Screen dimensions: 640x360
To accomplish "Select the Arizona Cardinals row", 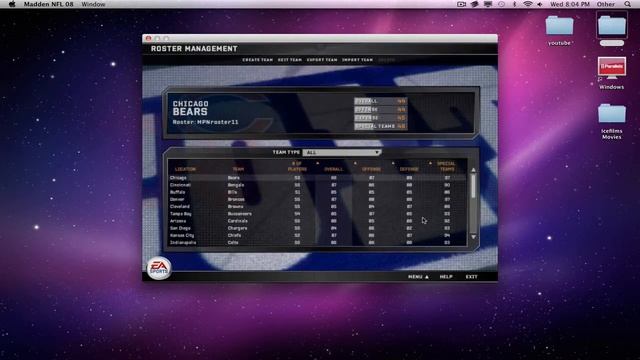I will click(317, 221).
